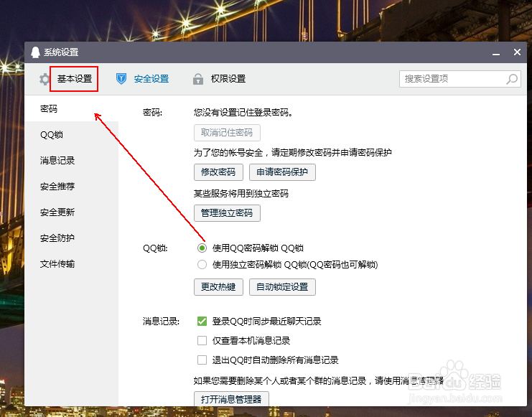Click the 申请密码保护 button

(x=282, y=172)
